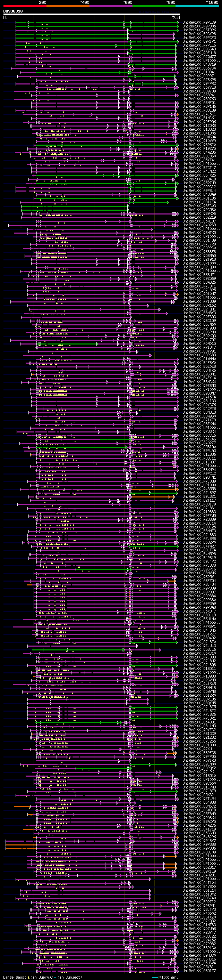Image resolution: width=222 pixels, height=980 pixels.
Task: Click UniRef100_Q9FPR2 label
Action: coord(199,84)
